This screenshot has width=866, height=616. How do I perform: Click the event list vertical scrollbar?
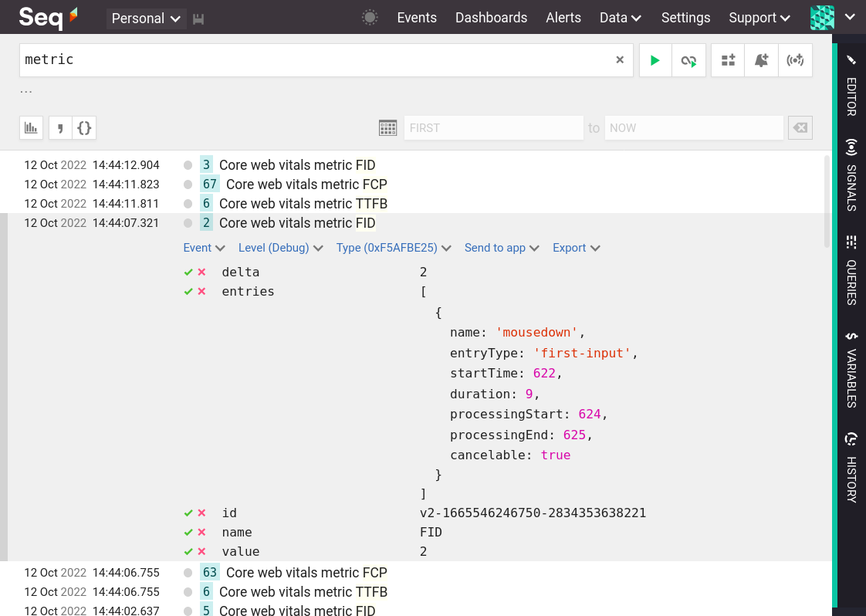click(x=827, y=201)
